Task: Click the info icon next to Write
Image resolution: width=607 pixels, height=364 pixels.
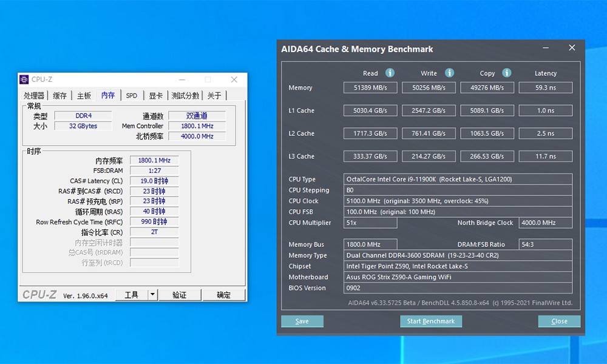Action: pyautogui.click(x=449, y=73)
